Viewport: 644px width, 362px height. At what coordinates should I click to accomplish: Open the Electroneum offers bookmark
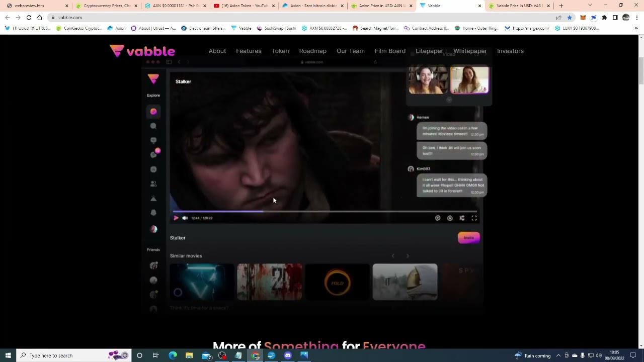203,28
